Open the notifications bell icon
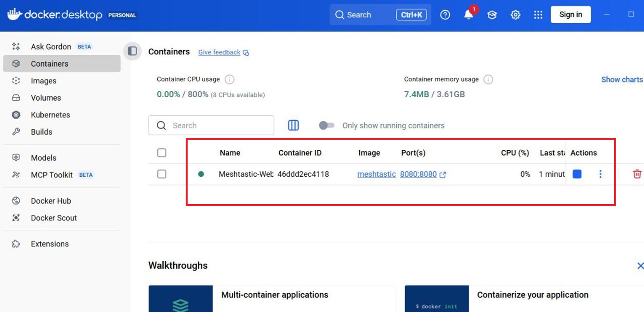This screenshot has width=644, height=312. point(469,14)
